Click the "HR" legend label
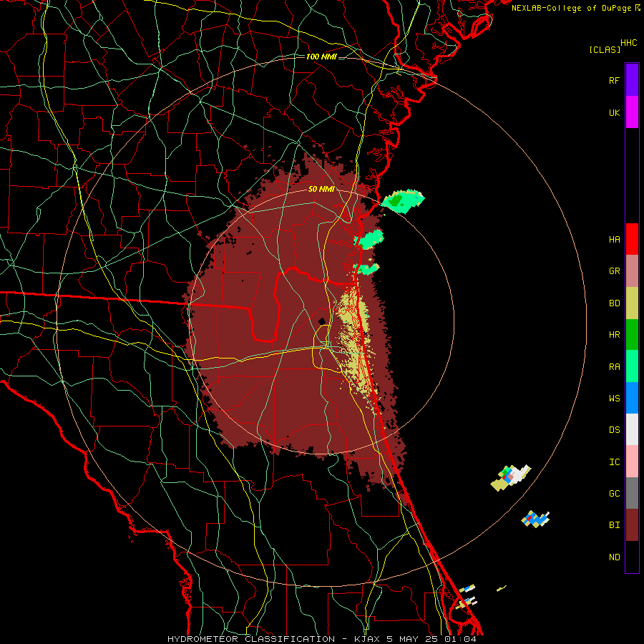The width and height of the screenshot is (644, 644). click(614, 335)
